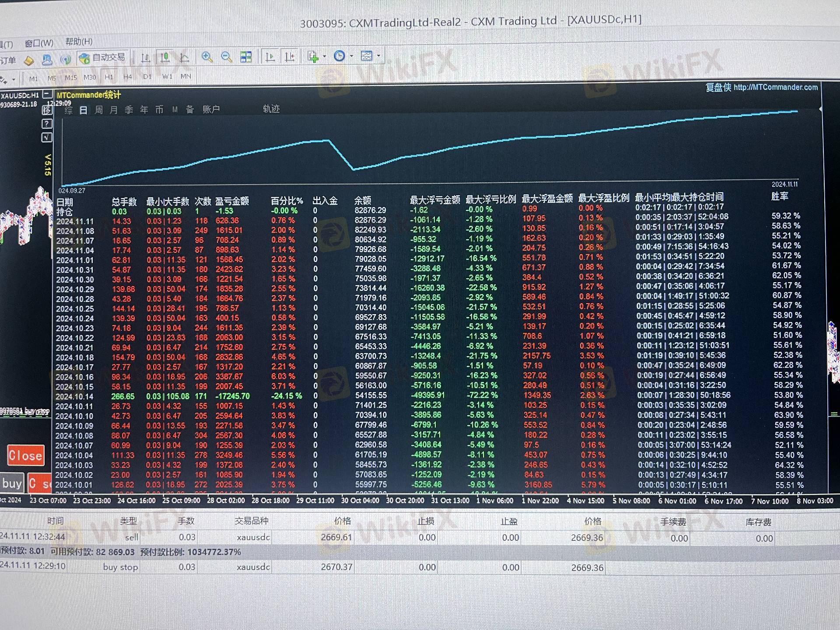Toggle the checkmark box icon on panel
Image resolution: width=840 pixels, height=630 pixels.
(x=47, y=138)
